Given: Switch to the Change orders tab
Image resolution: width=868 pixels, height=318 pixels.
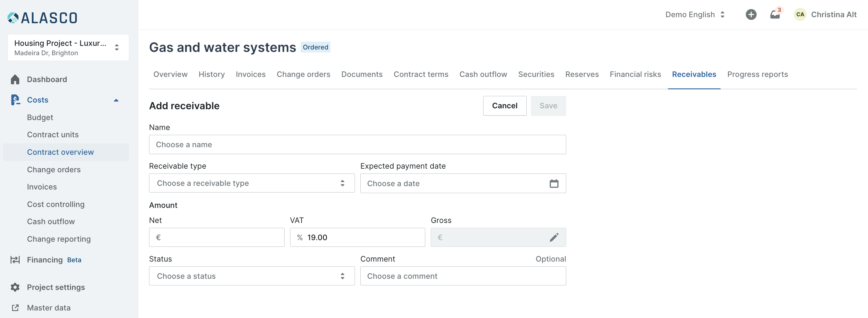Looking at the screenshot, I should pyautogui.click(x=303, y=75).
